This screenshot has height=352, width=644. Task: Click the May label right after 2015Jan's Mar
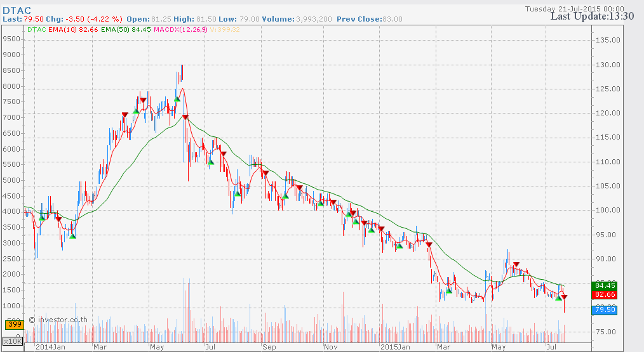click(499, 347)
